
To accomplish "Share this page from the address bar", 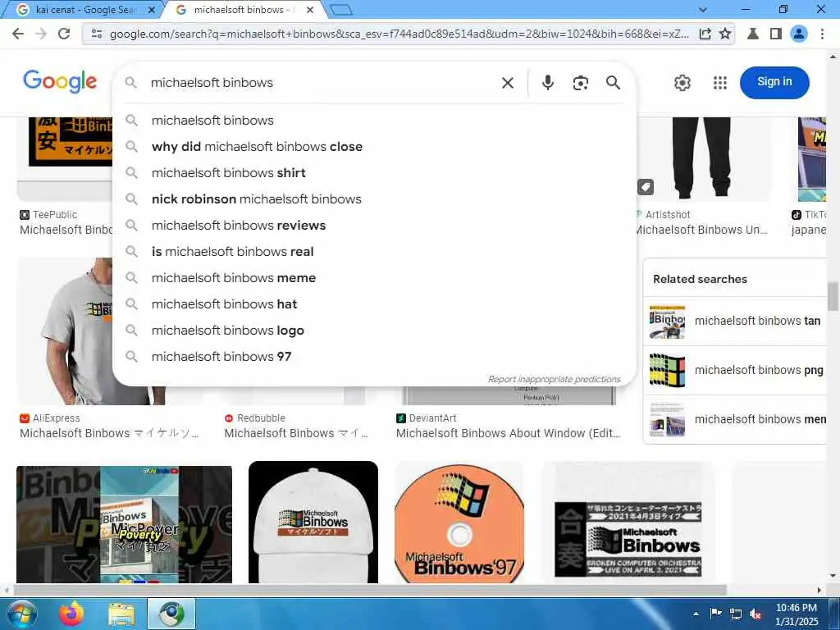I will [705, 34].
